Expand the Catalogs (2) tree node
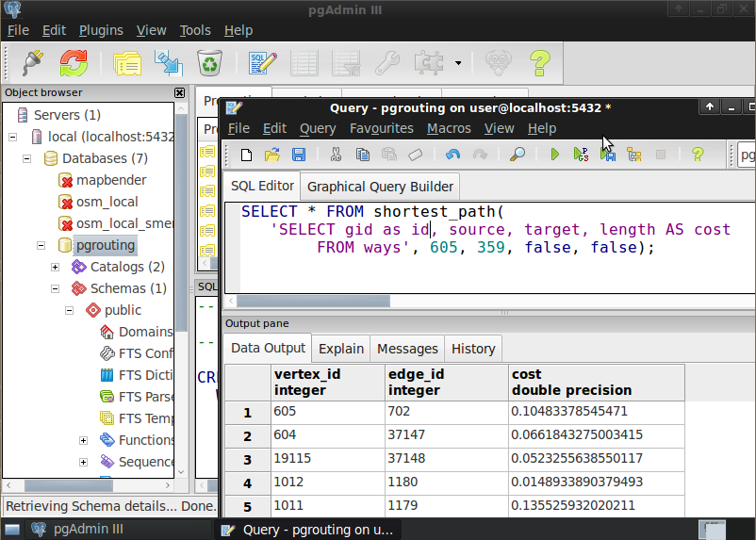The height and width of the screenshot is (540, 756). pyautogui.click(x=56, y=267)
